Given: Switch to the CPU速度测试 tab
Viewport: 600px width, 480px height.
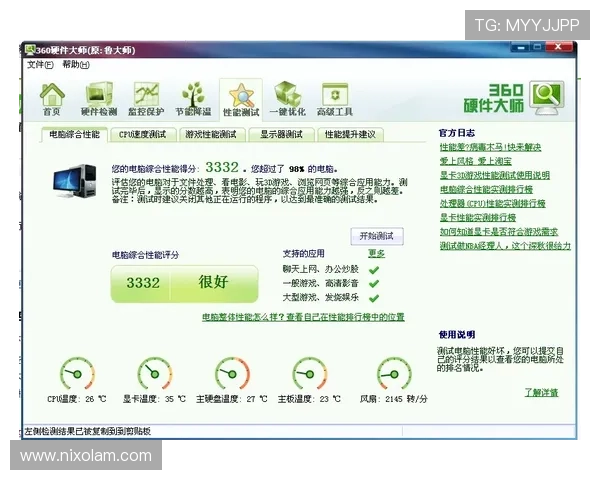Looking at the screenshot, I should coord(143,135).
